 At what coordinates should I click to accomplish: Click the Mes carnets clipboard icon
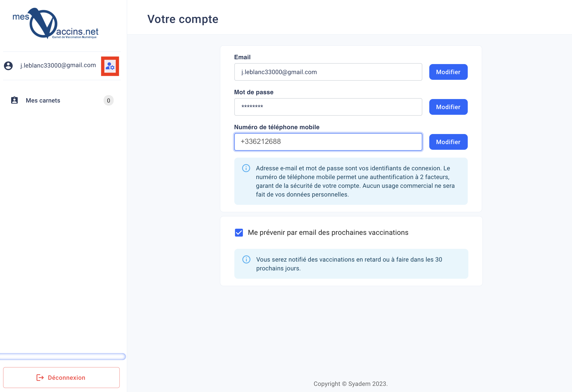point(14,100)
